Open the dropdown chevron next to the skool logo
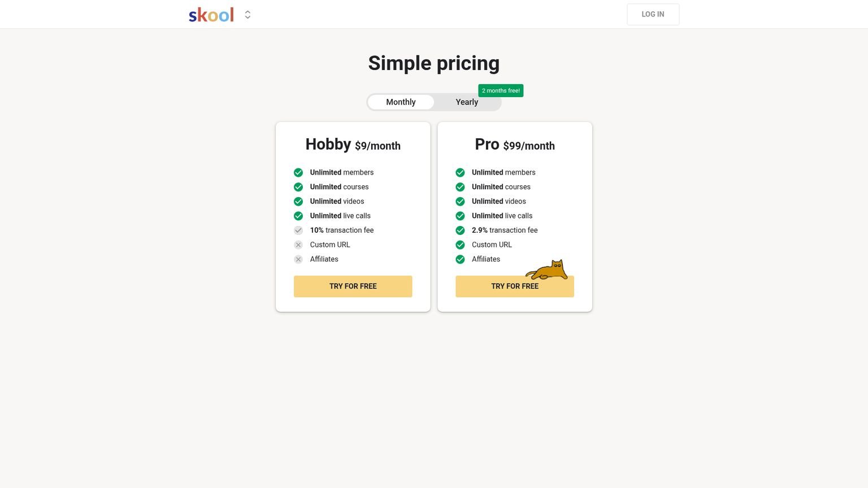This screenshot has height=488, width=868. click(x=248, y=15)
